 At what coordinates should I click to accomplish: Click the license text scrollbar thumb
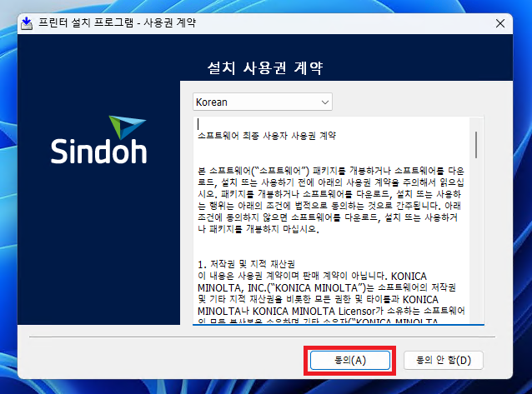pyautogui.click(x=476, y=143)
